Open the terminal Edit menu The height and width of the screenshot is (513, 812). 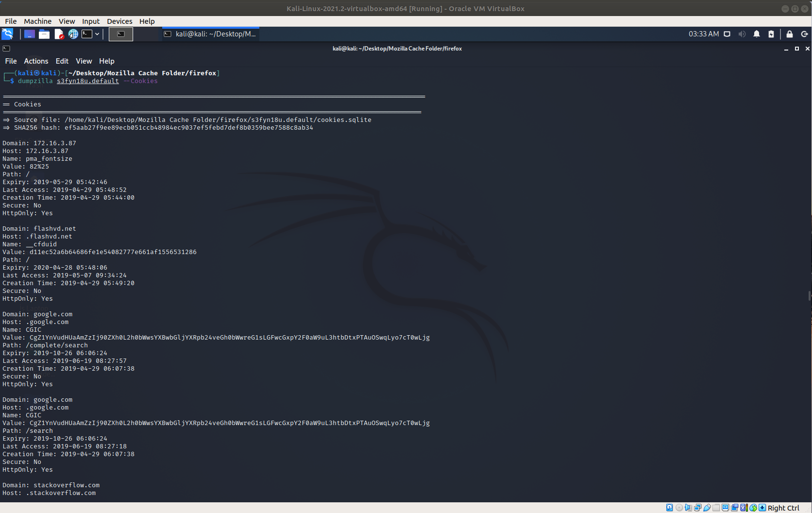[x=62, y=61]
